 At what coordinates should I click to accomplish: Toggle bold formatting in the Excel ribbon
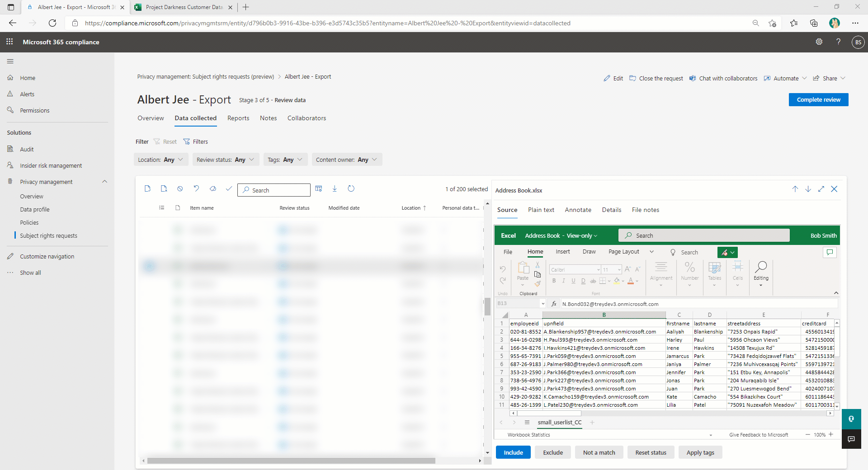coord(554,281)
